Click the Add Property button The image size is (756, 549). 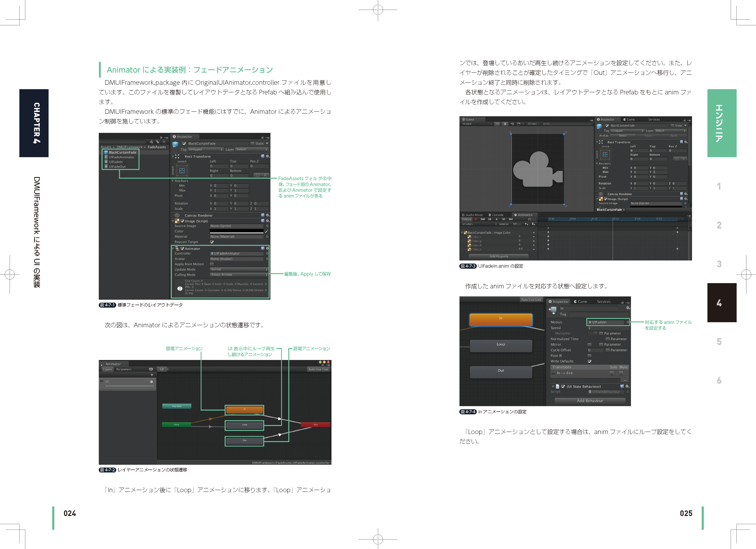(499, 256)
